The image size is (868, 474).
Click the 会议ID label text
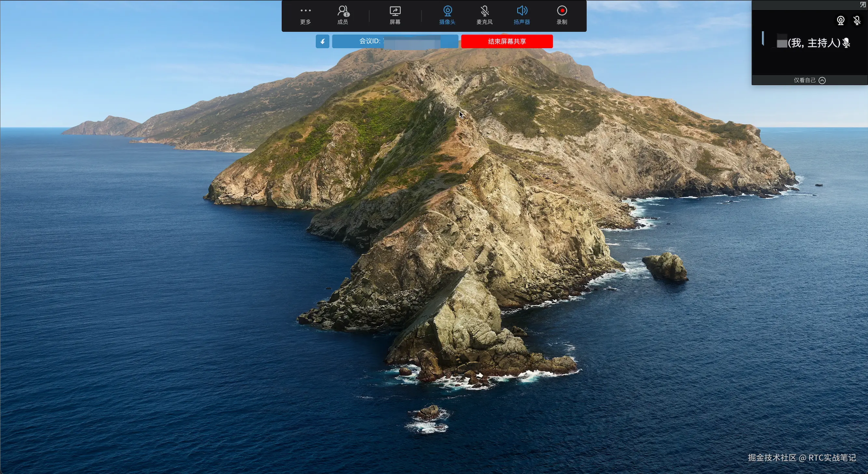tap(370, 41)
